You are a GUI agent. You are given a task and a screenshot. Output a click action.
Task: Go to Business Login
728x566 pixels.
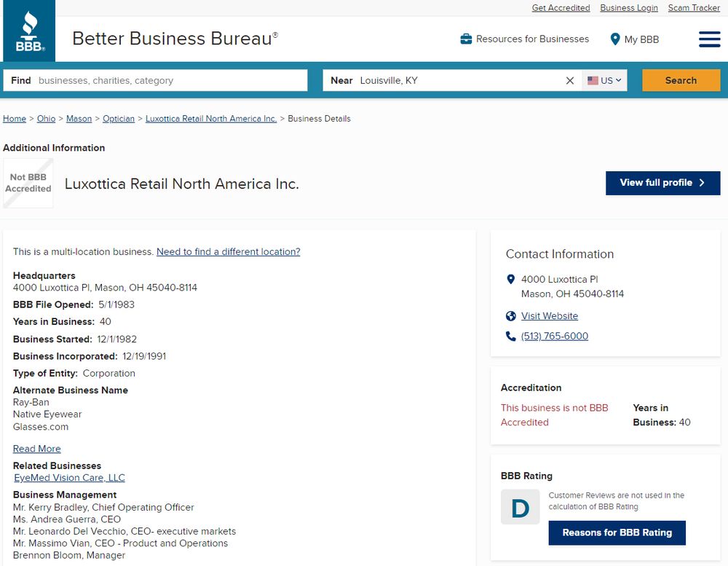628,8
